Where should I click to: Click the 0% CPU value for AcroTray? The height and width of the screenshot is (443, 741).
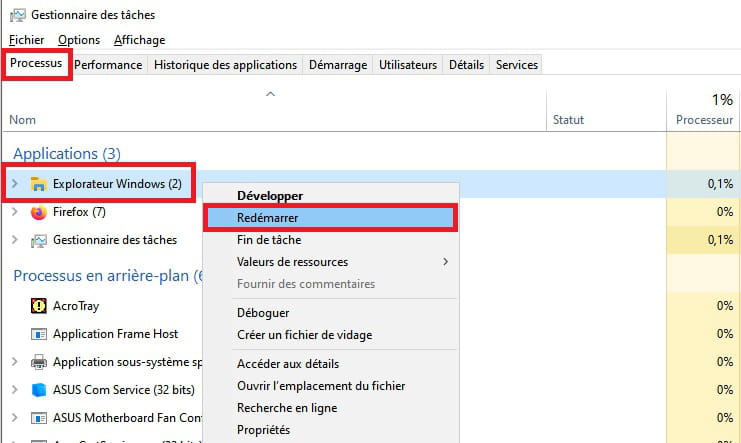tap(725, 306)
